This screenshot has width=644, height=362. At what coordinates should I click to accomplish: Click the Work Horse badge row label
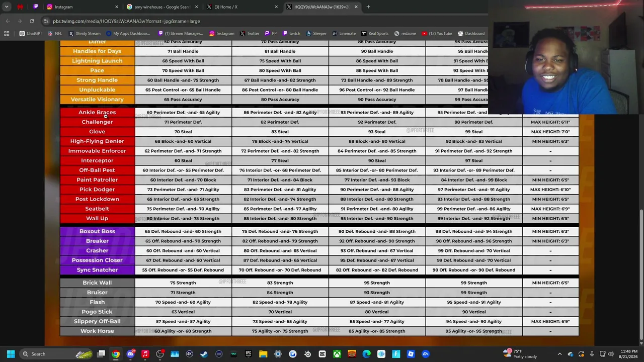(x=97, y=331)
